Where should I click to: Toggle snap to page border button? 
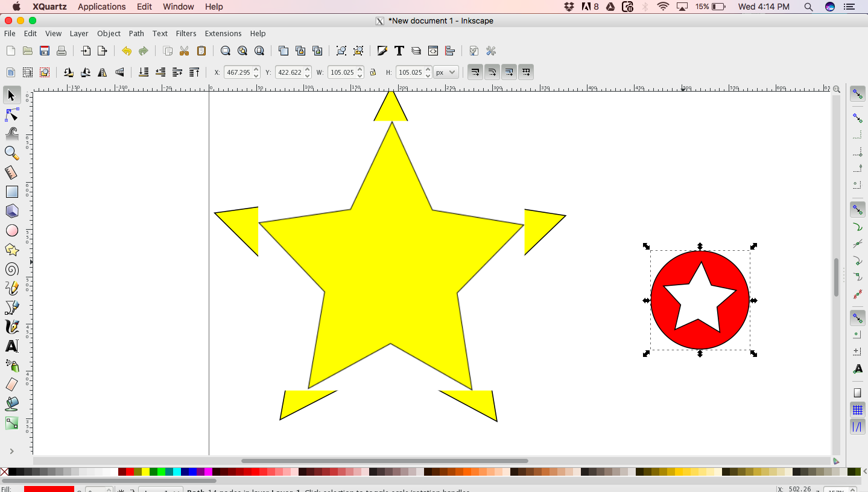[x=857, y=393]
